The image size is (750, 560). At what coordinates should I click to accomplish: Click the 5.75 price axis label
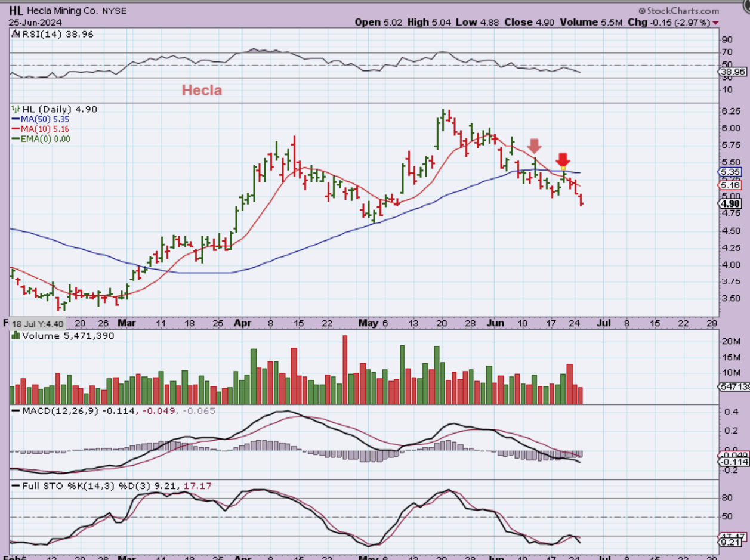point(731,145)
